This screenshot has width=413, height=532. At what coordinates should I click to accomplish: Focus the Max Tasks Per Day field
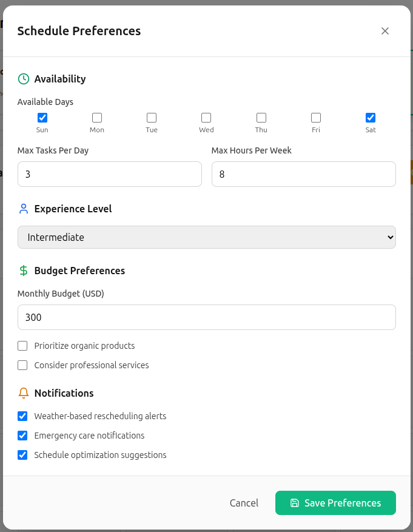click(x=109, y=174)
